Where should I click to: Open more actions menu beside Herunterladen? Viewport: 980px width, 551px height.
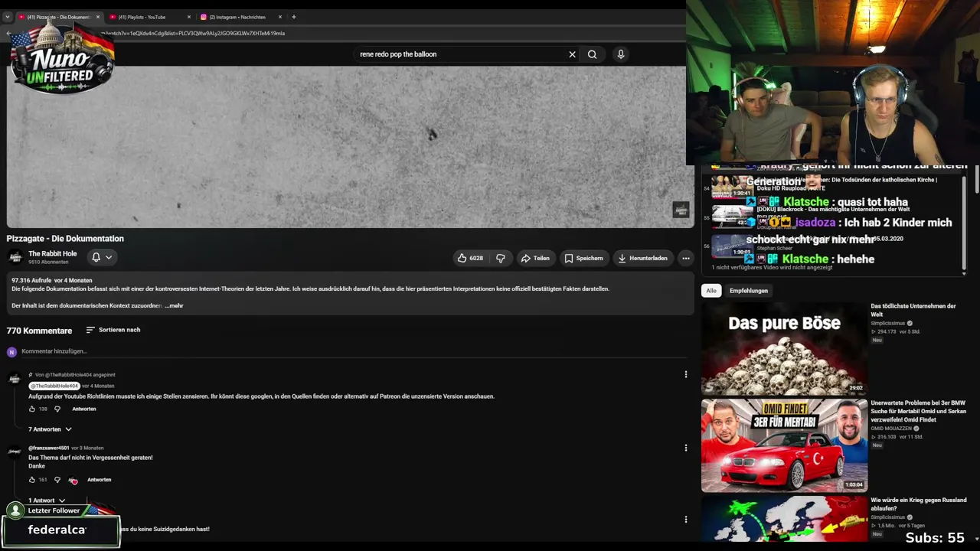686,258
